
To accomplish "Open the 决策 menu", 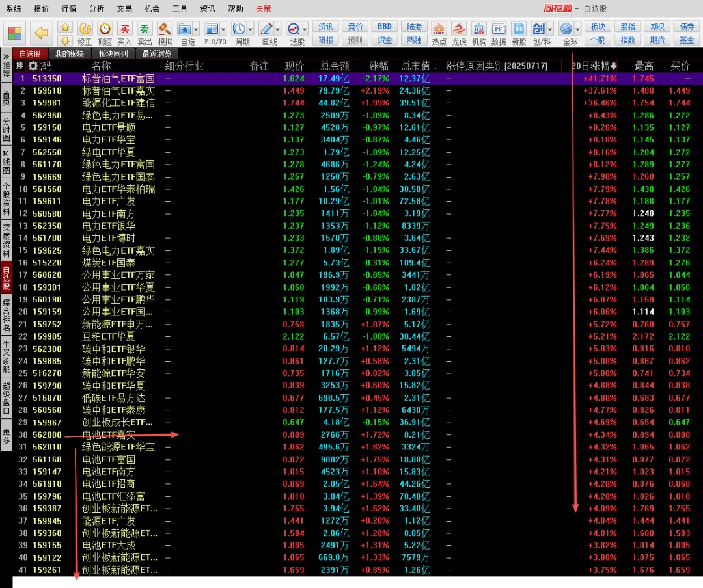I will [x=263, y=8].
